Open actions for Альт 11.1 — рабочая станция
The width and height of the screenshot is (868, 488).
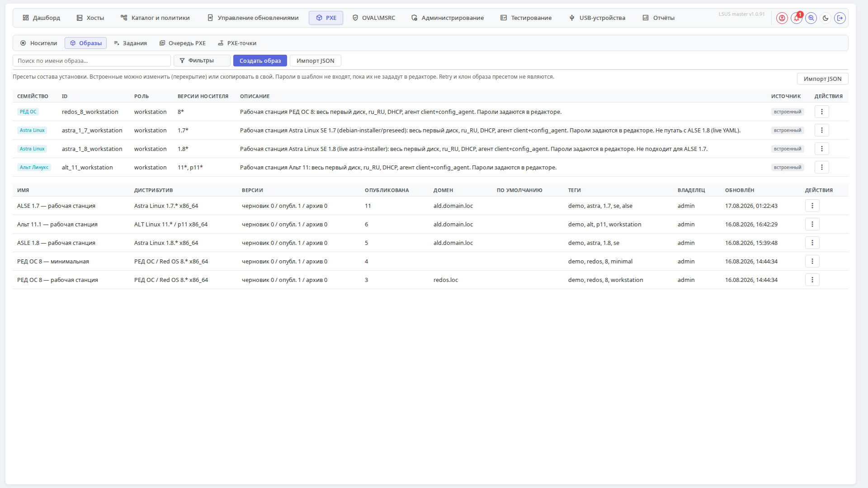(812, 224)
